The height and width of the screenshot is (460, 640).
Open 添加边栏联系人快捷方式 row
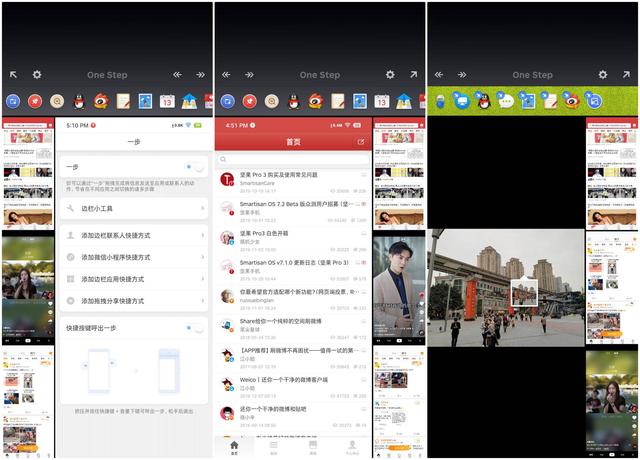click(133, 235)
